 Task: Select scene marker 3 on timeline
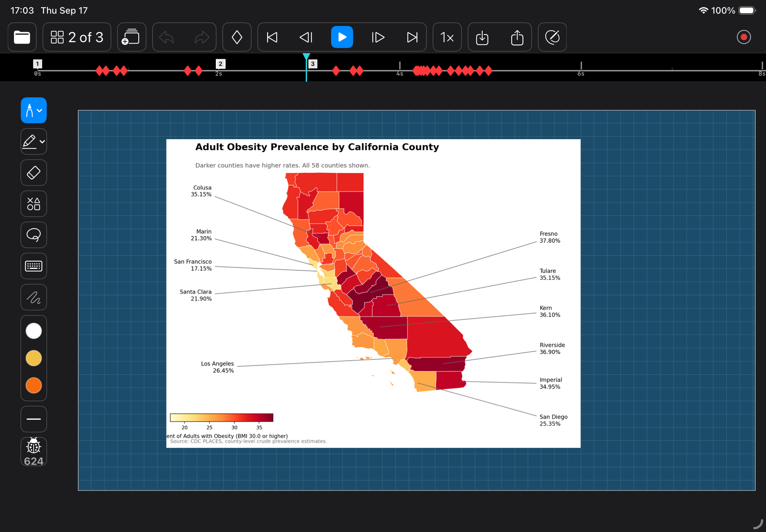click(313, 64)
